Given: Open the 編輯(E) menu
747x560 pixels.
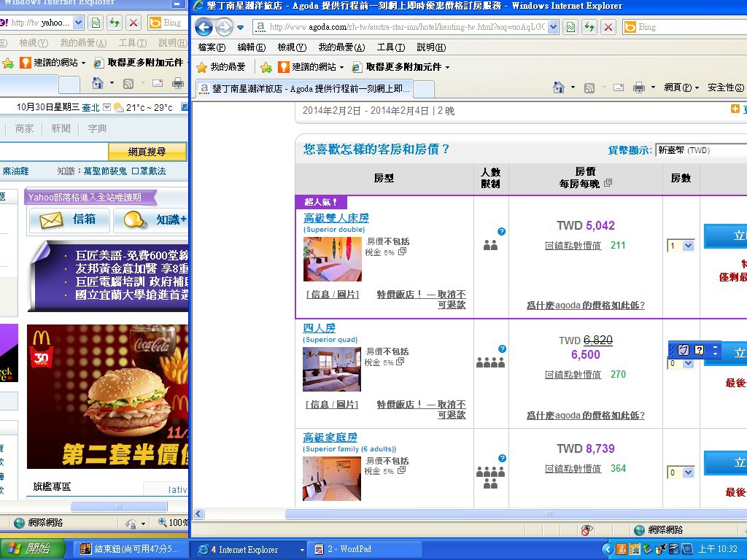Looking at the screenshot, I should coord(251,47).
